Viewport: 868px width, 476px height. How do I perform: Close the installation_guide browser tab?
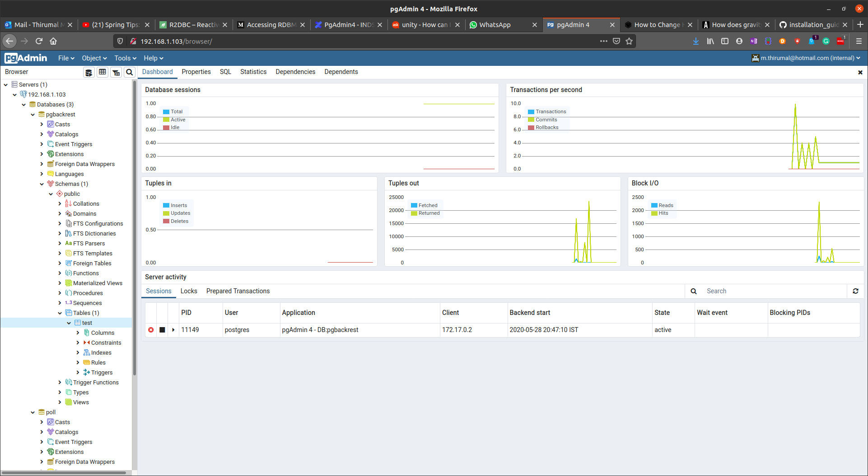point(845,25)
